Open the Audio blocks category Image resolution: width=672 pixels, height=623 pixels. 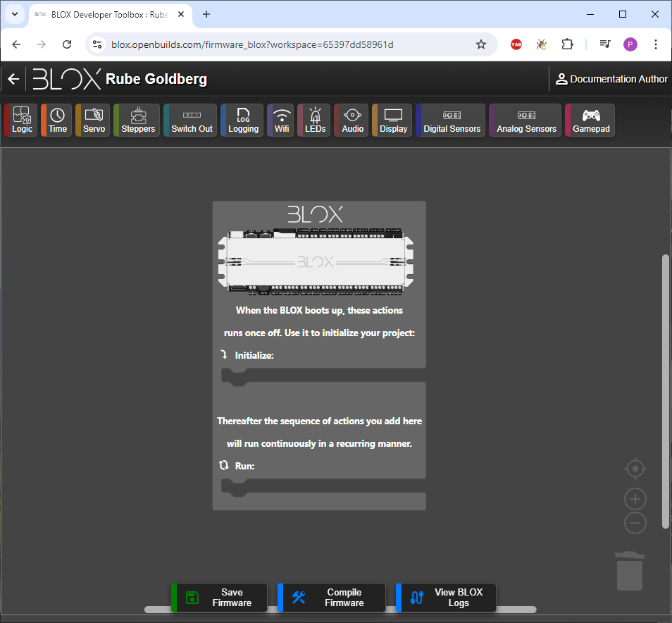pyautogui.click(x=352, y=120)
